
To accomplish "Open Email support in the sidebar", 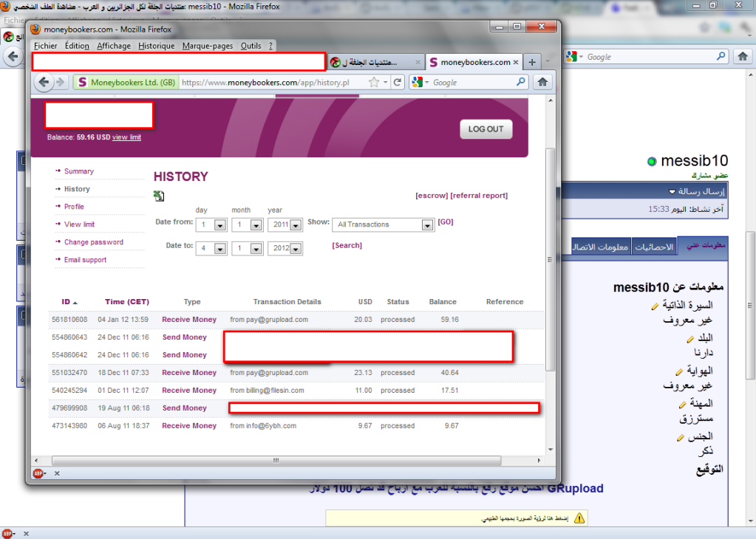I will [85, 260].
